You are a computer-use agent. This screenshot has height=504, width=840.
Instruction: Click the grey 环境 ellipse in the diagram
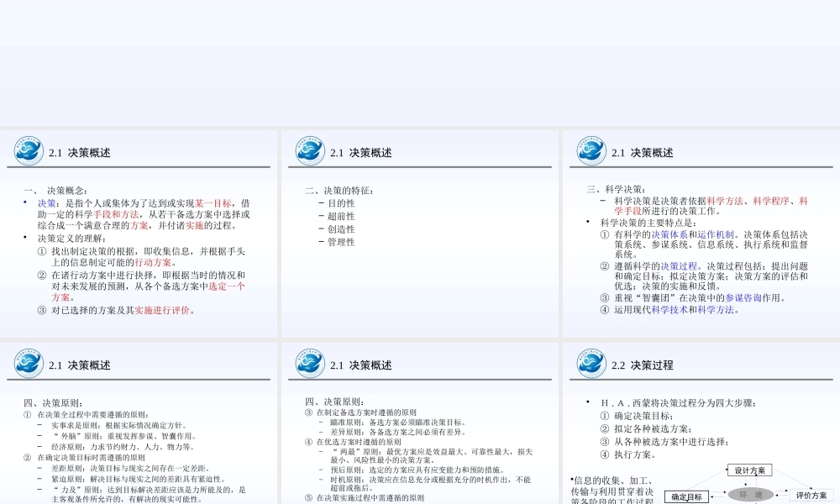pos(750,495)
